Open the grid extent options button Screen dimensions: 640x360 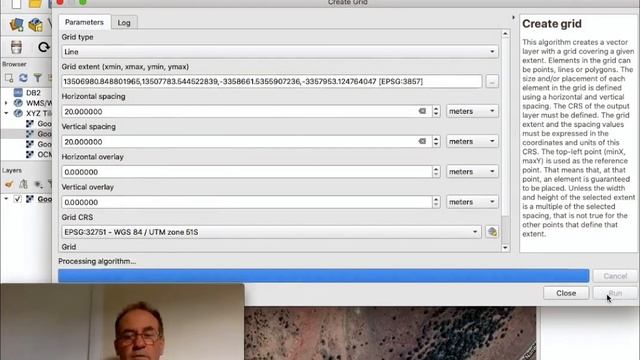click(492, 82)
